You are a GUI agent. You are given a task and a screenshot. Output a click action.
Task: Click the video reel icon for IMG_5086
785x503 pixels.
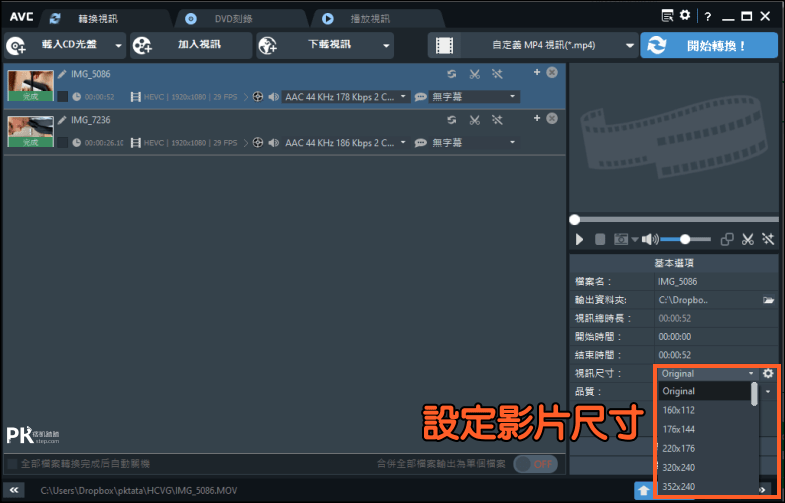pos(258,97)
